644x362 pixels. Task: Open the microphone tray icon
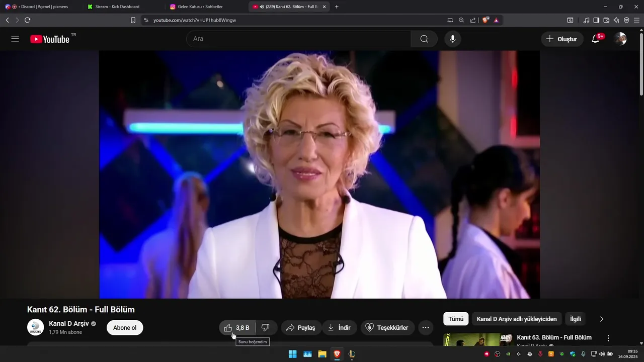[x=583, y=354]
